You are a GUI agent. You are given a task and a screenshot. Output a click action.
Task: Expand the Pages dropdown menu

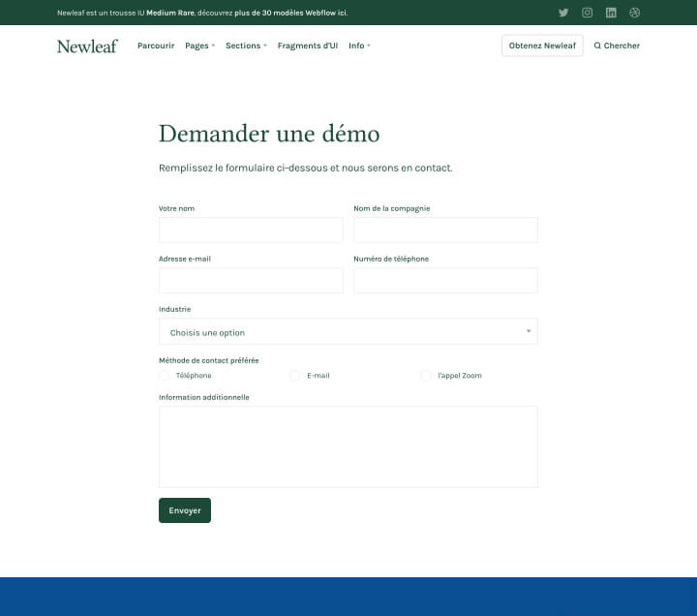[x=199, y=46]
